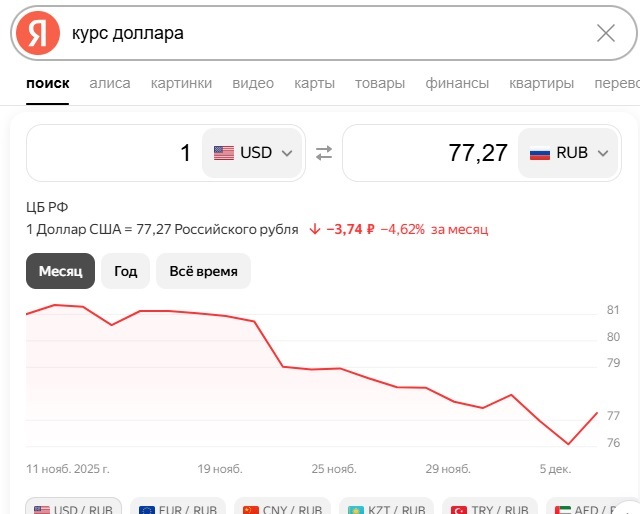
Task: Open the RUB currency dropdown
Action: tap(568, 153)
